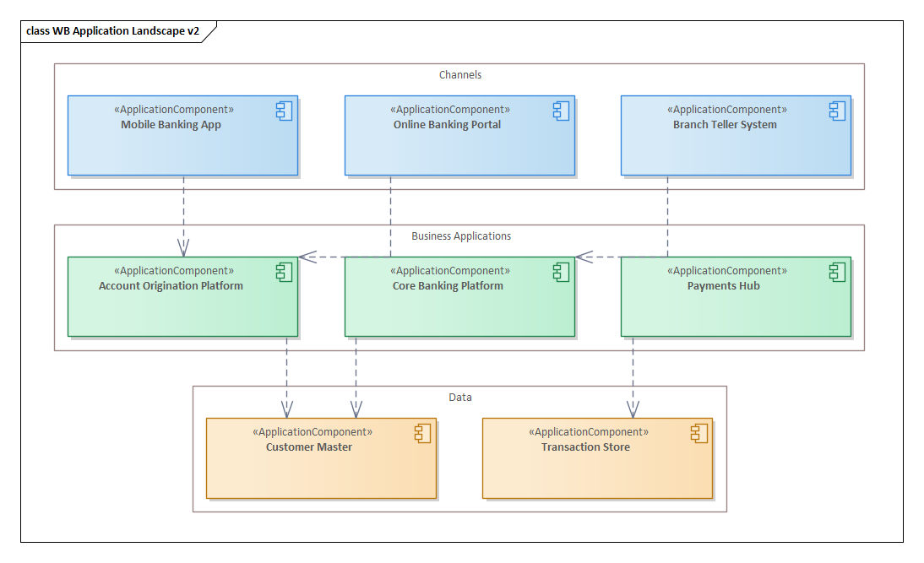Select the connector from Core Banking Platform to Customer Master

(x=356, y=377)
